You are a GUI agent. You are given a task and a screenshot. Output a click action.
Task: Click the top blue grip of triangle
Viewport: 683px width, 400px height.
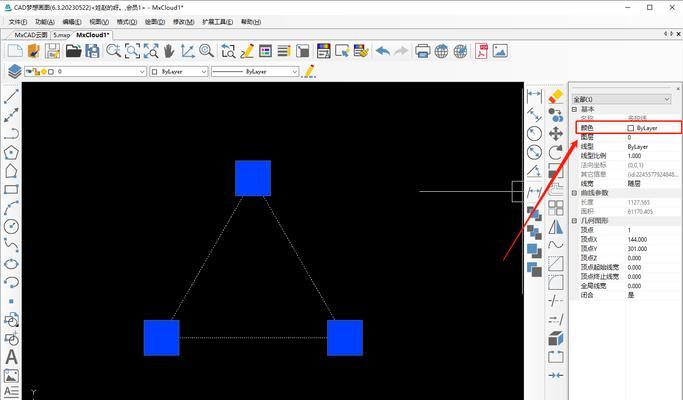253,178
